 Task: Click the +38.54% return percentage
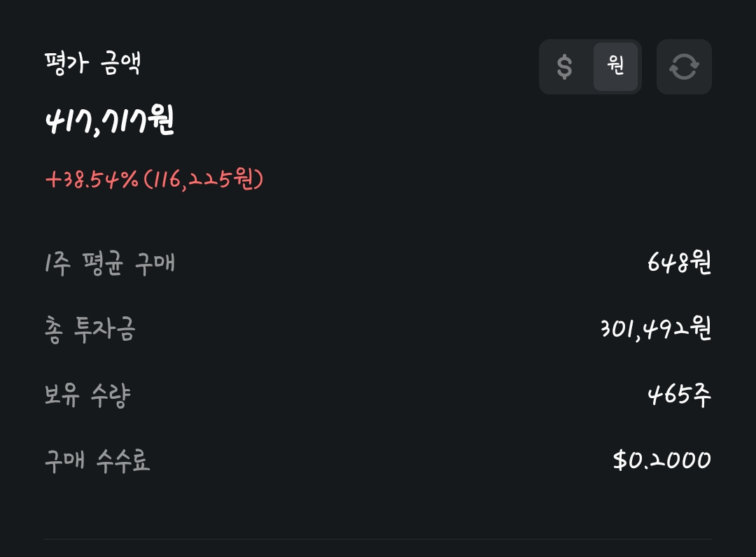(x=92, y=180)
